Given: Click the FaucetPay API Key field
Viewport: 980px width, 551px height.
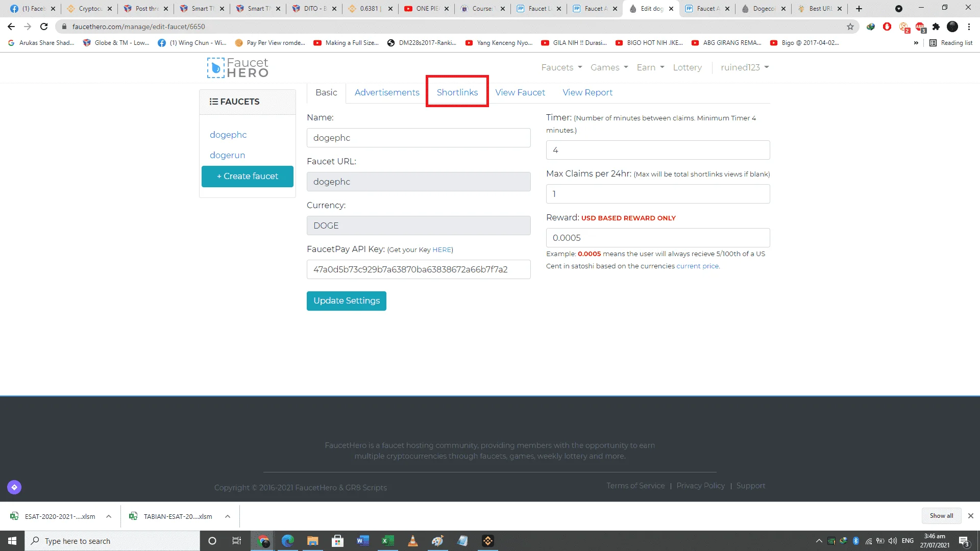Looking at the screenshot, I should coord(419,269).
